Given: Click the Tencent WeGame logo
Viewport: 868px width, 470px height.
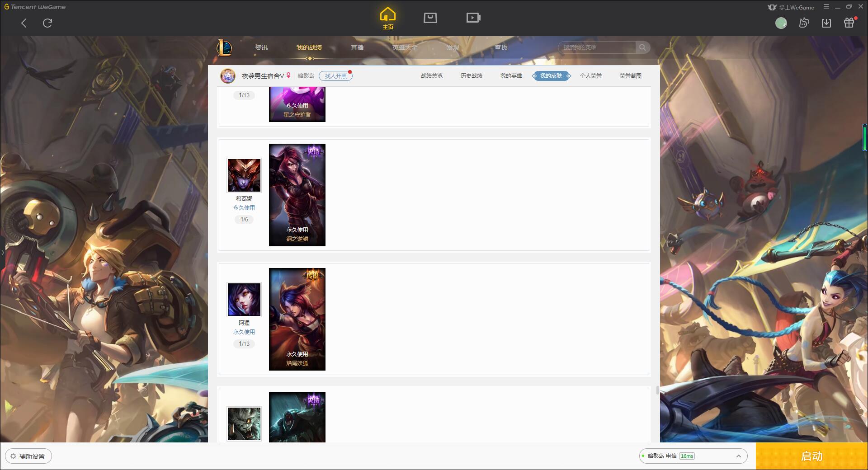Looking at the screenshot, I should click(x=35, y=7).
